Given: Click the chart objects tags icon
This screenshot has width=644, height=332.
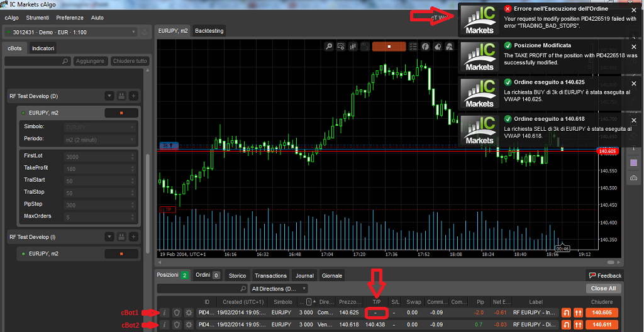Looking at the screenshot, I should (x=438, y=47).
